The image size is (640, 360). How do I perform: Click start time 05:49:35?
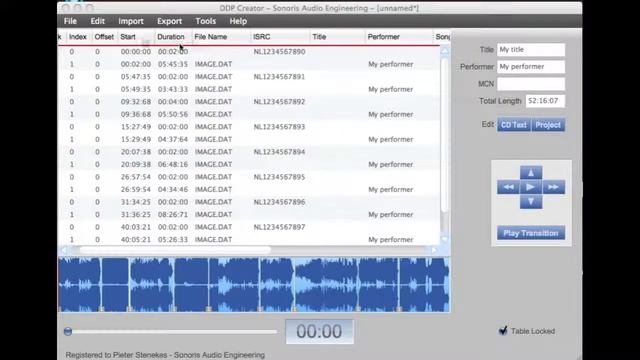[x=136, y=89]
